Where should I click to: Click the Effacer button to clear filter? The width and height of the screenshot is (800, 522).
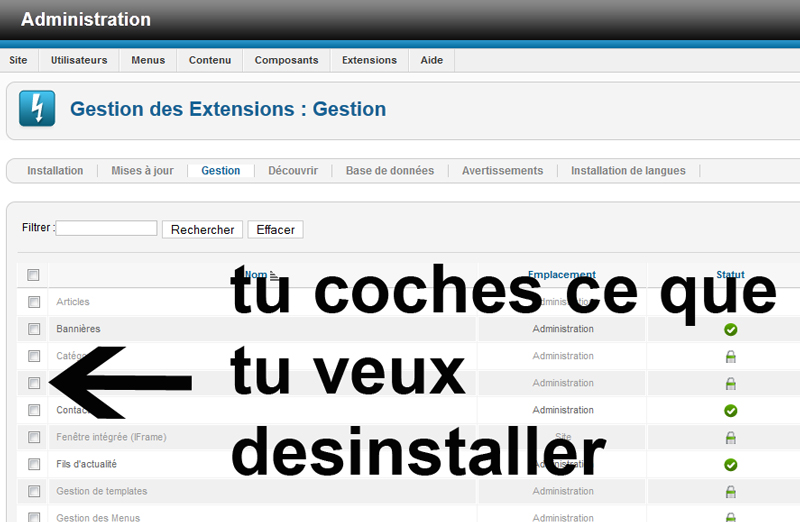coord(275,230)
